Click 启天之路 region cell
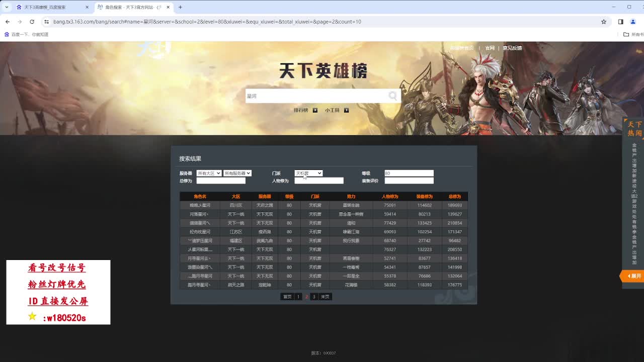Image resolution: width=644 pixels, height=362 pixels. [235, 285]
